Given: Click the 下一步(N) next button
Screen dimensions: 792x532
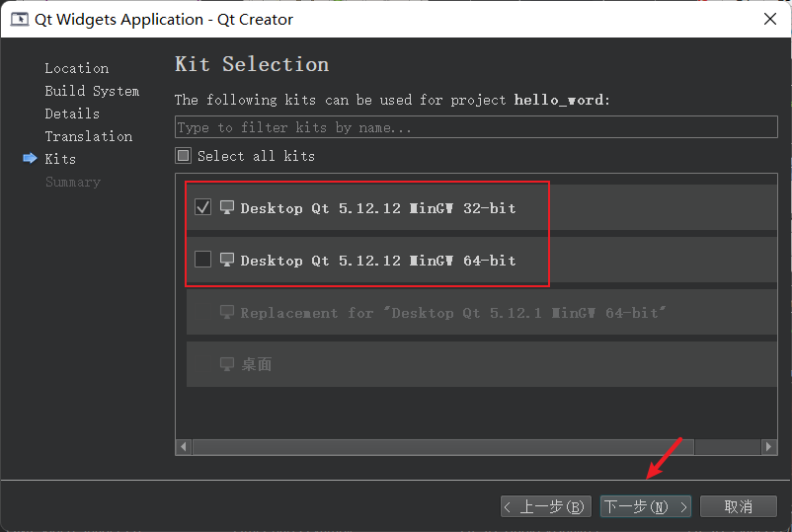Looking at the screenshot, I should 646,506.
